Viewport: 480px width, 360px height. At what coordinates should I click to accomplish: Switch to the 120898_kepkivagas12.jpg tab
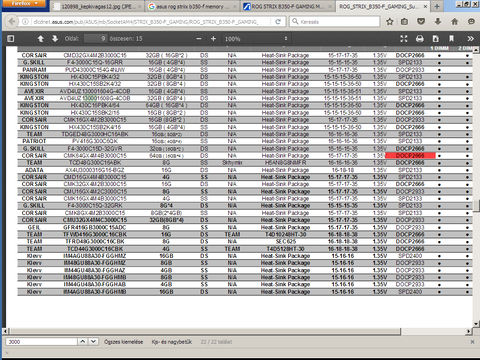coord(98,6)
